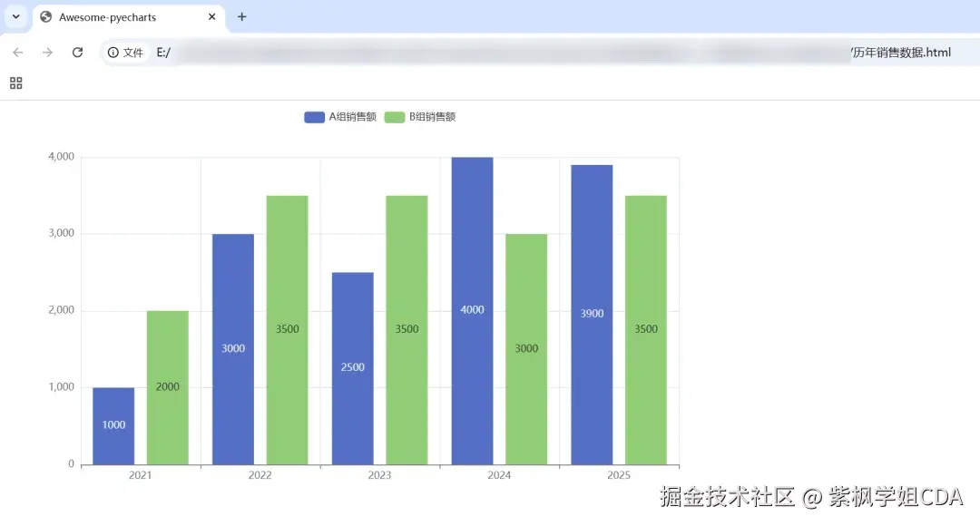Click the x-axis label 2022
The width and height of the screenshot is (980, 526).
pos(260,475)
